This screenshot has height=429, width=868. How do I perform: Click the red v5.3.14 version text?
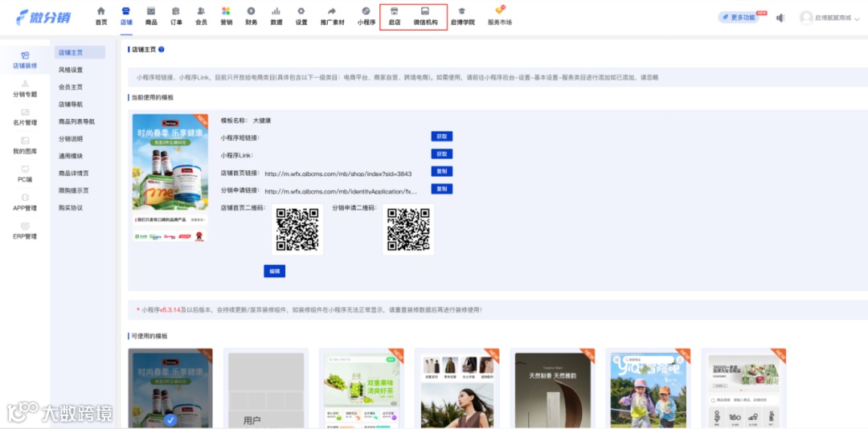170,310
